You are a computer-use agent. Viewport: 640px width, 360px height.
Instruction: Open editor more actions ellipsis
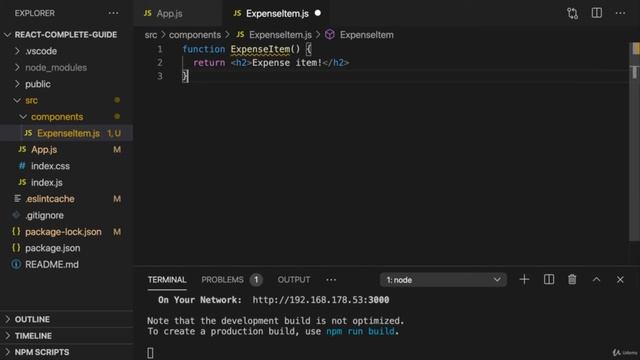[x=620, y=13]
